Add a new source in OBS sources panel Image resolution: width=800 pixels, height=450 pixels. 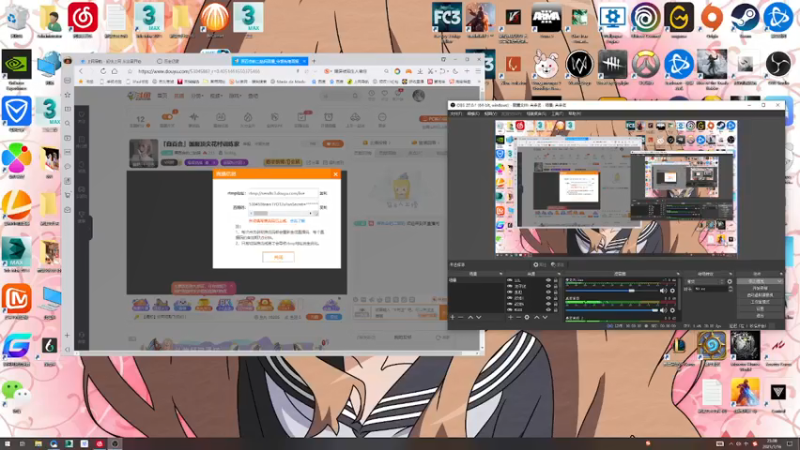point(510,317)
